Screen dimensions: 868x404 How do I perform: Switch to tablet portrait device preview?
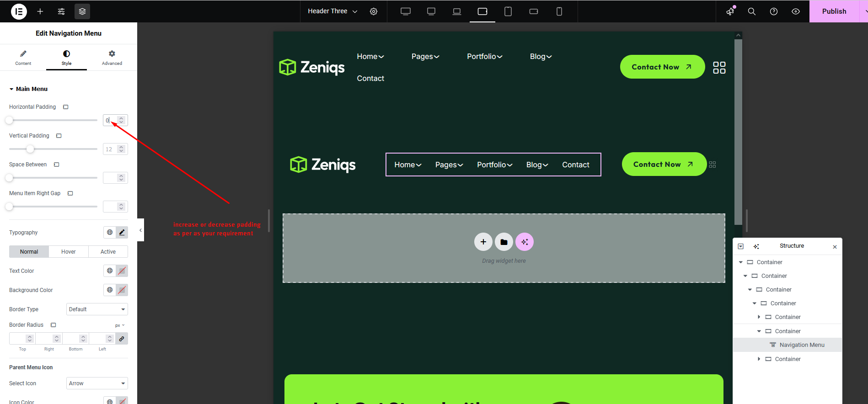[508, 11]
